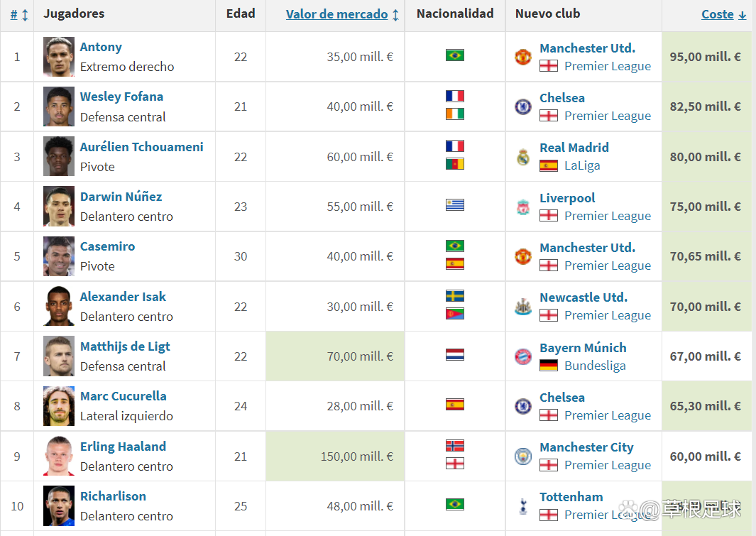Click the Spanish flag next to LaLiga
This screenshot has width=756, height=536.
[548, 165]
